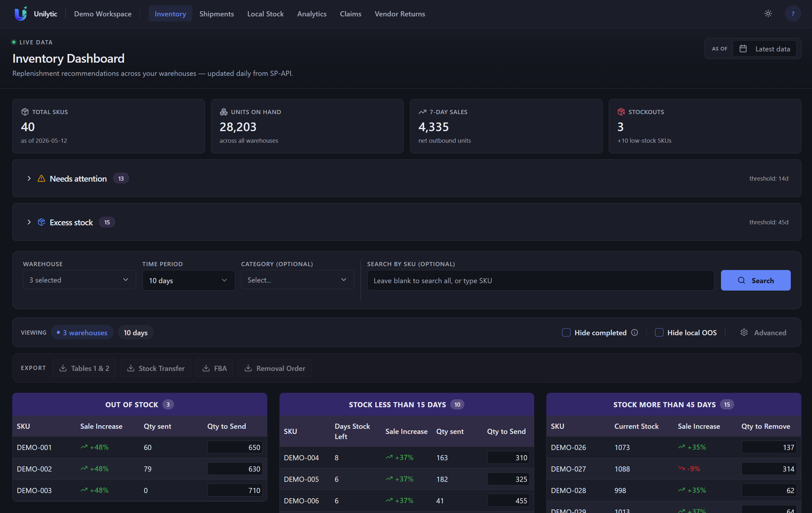Click the 7-Day Sales trend icon
Viewport: 812px width, 513px height.
[422, 112]
